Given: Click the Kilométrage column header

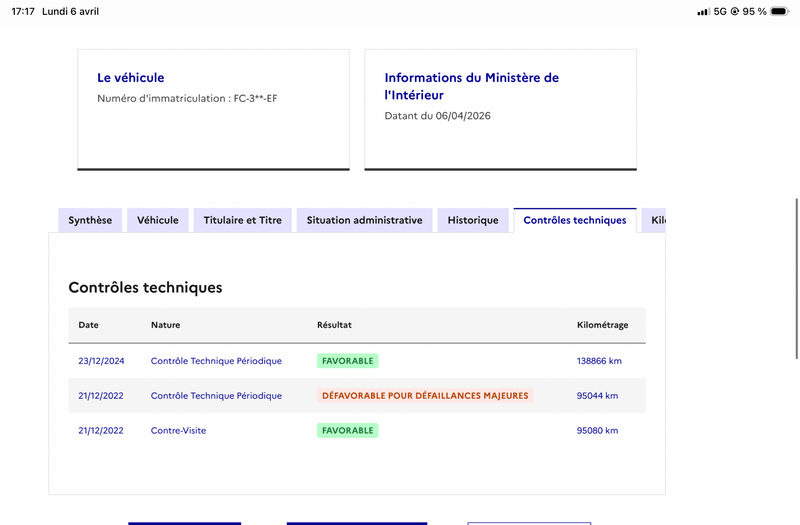Looking at the screenshot, I should pyautogui.click(x=603, y=325).
